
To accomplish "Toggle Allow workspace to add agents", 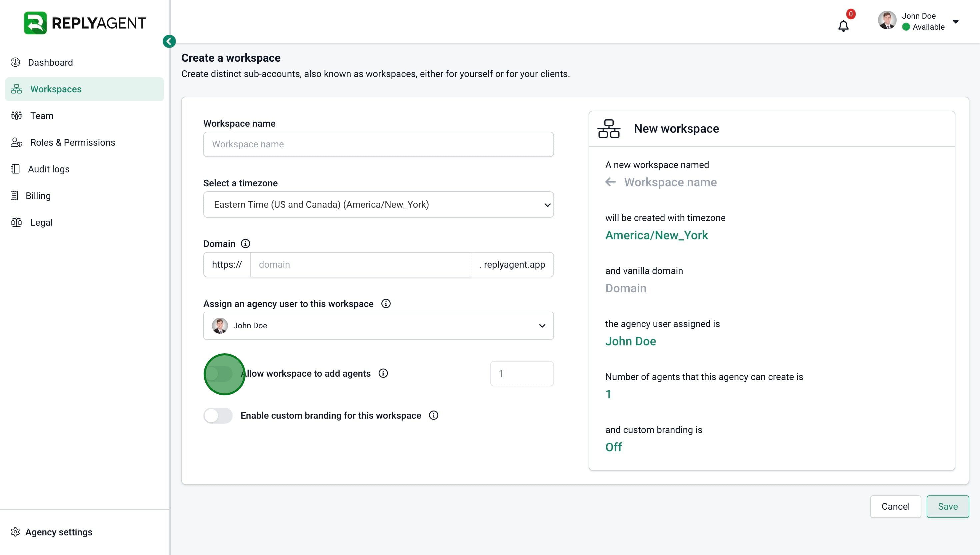I will (218, 374).
